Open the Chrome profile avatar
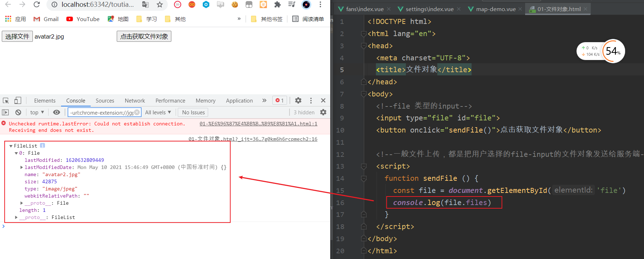The image size is (644, 259). (x=306, y=5)
